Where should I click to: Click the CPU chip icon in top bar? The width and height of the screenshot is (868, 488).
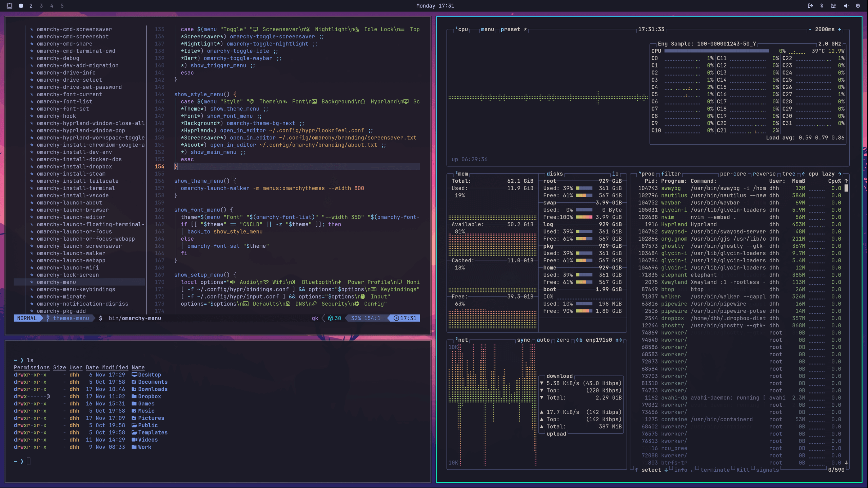click(x=858, y=6)
